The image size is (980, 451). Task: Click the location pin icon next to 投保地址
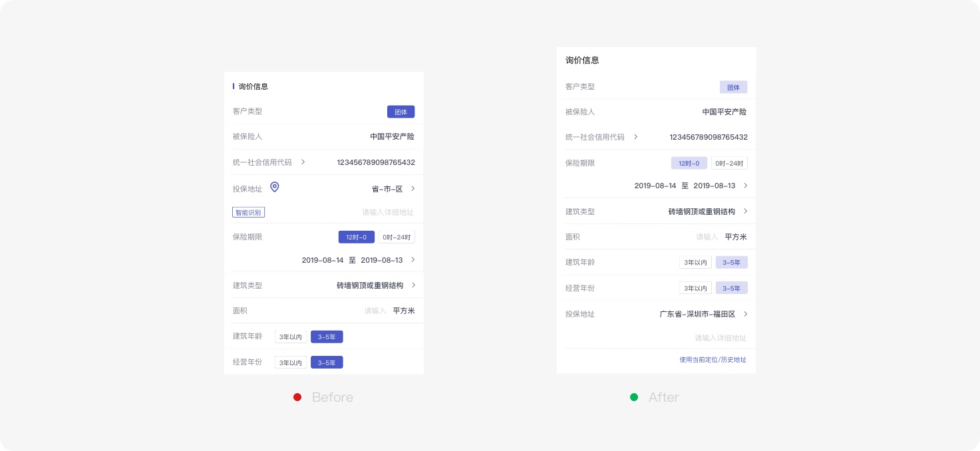click(275, 188)
